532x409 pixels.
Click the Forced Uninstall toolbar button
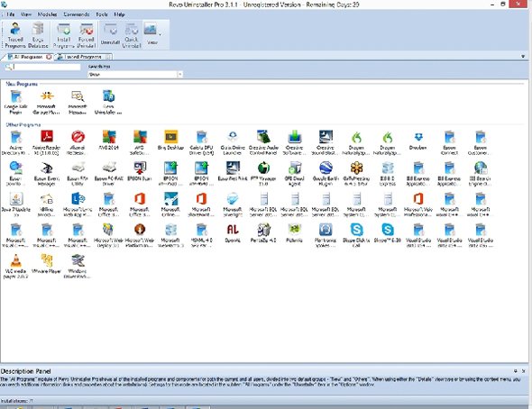click(x=87, y=35)
